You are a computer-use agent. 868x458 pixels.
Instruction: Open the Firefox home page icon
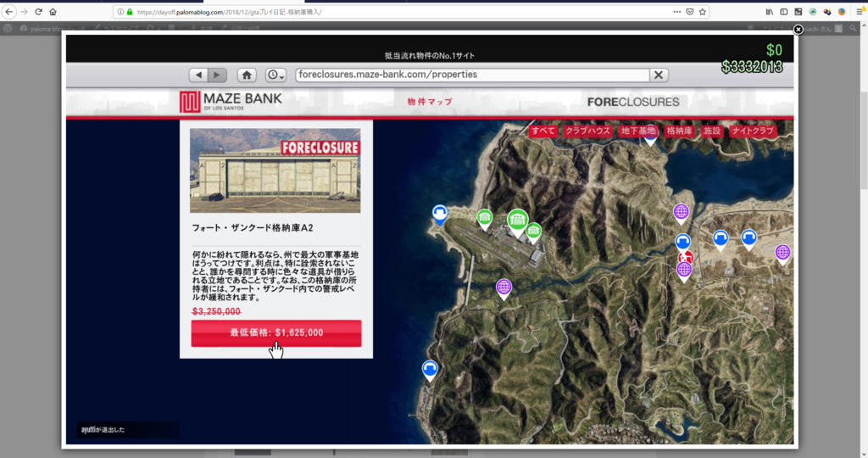point(53,12)
